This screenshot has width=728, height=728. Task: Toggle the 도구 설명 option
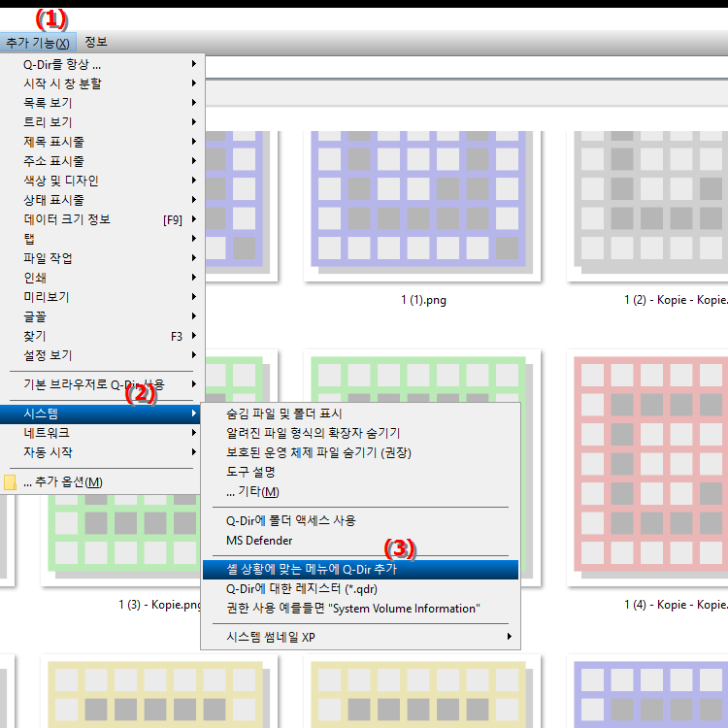coord(360,472)
